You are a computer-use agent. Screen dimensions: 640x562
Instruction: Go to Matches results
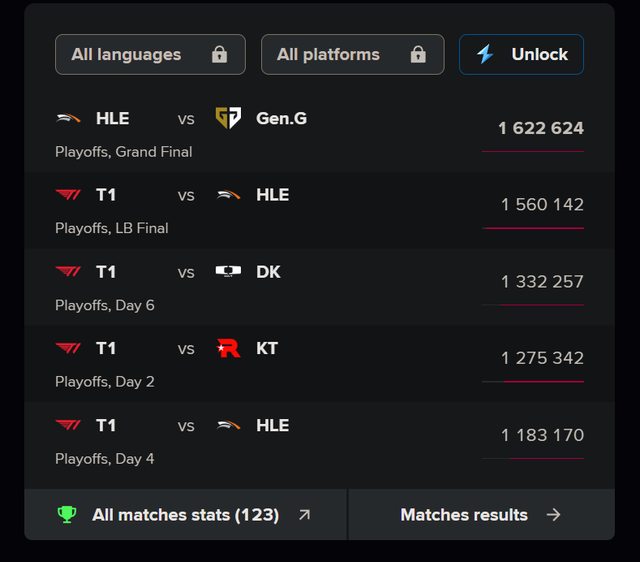click(x=480, y=515)
